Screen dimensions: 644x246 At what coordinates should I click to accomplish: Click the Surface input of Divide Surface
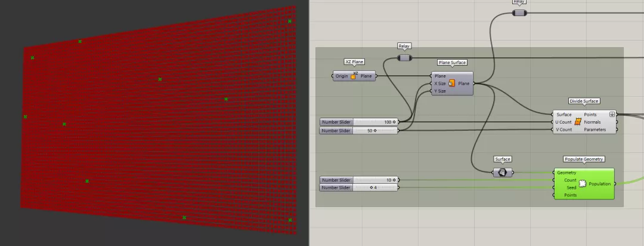[x=564, y=115]
